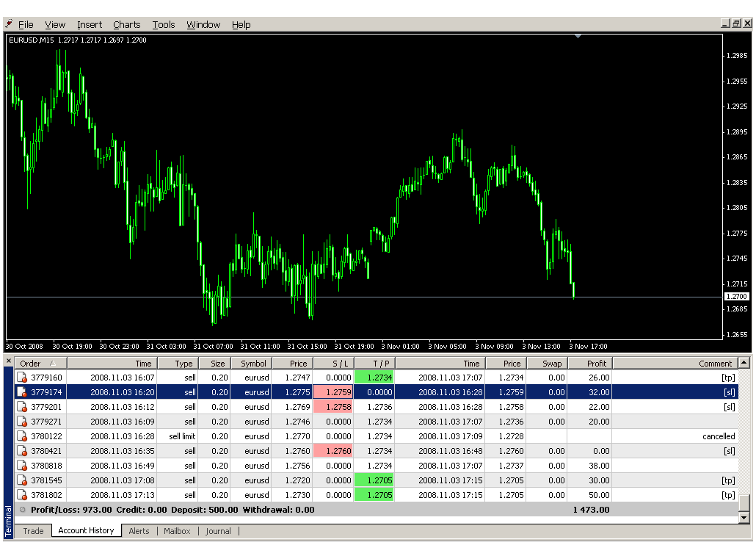
Task: Open the Mailbox tab
Action: click(177, 531)
